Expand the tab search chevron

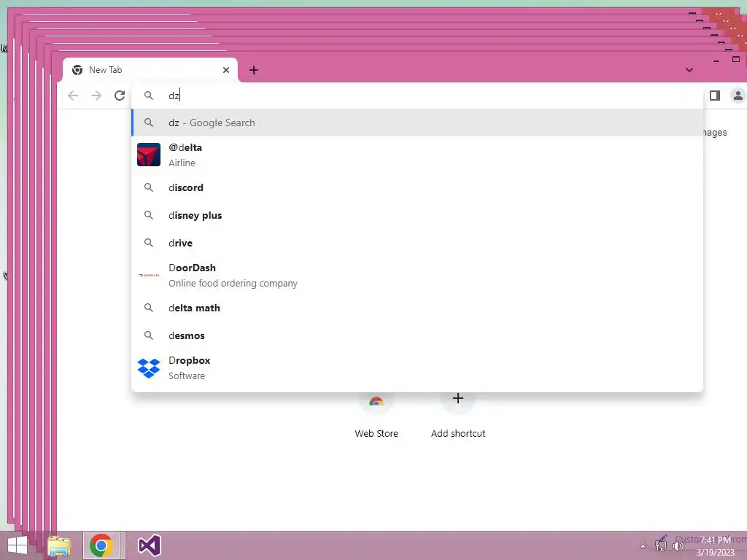689,70
